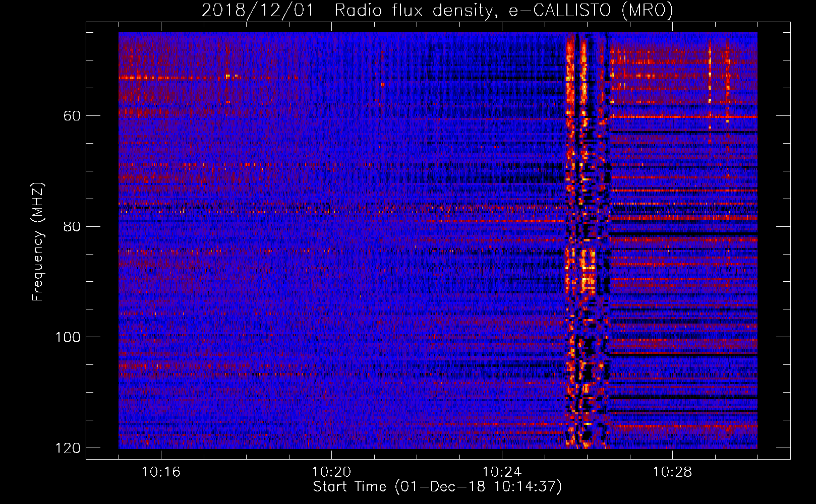Click the '80' frequency tick label
816x504 pixels.
(x=72, y=226)
